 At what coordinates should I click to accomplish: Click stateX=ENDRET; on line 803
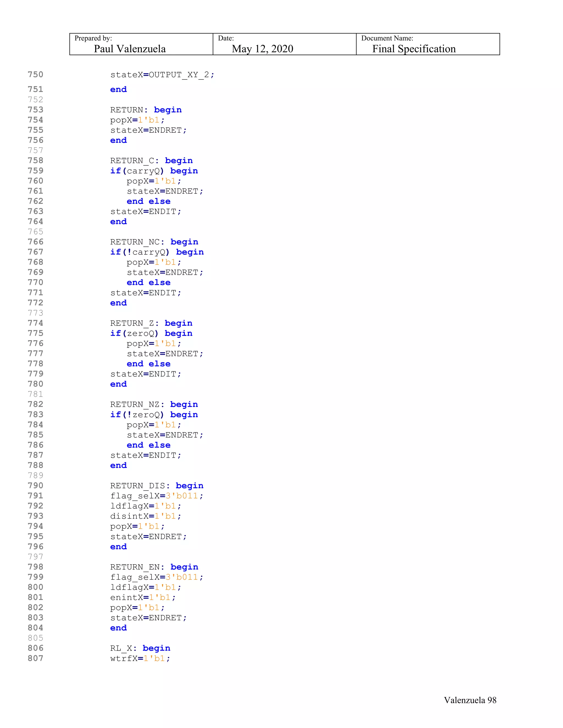pos(148,618)
